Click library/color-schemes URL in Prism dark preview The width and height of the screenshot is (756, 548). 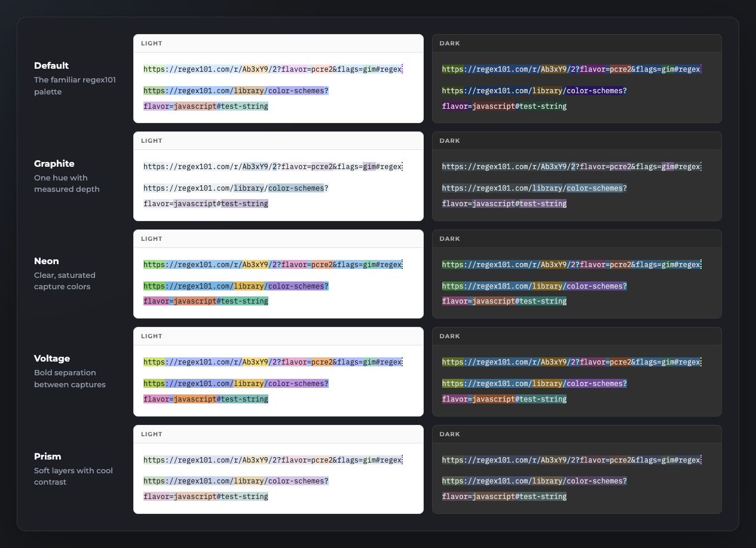pyautogui.click(x=534, y=481)
